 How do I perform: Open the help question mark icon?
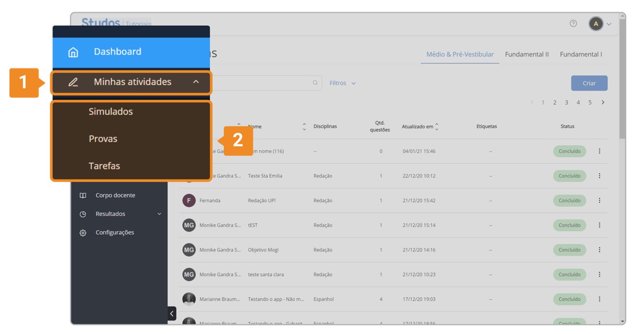coord(573,24)
